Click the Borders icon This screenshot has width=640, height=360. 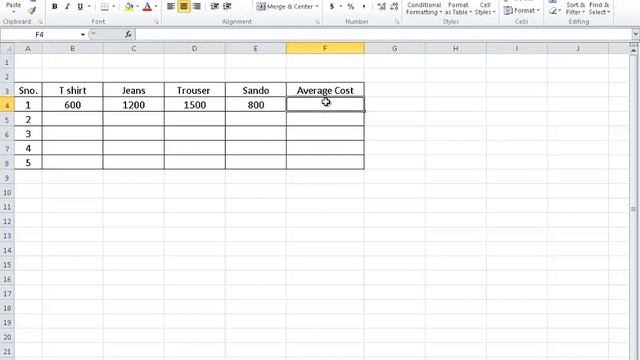point(105,7)
